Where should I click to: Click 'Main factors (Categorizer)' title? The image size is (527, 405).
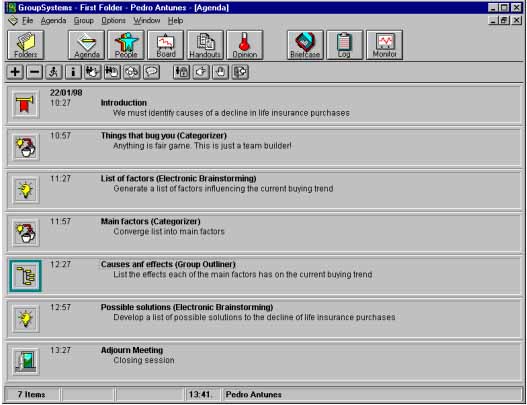point(151,221)
